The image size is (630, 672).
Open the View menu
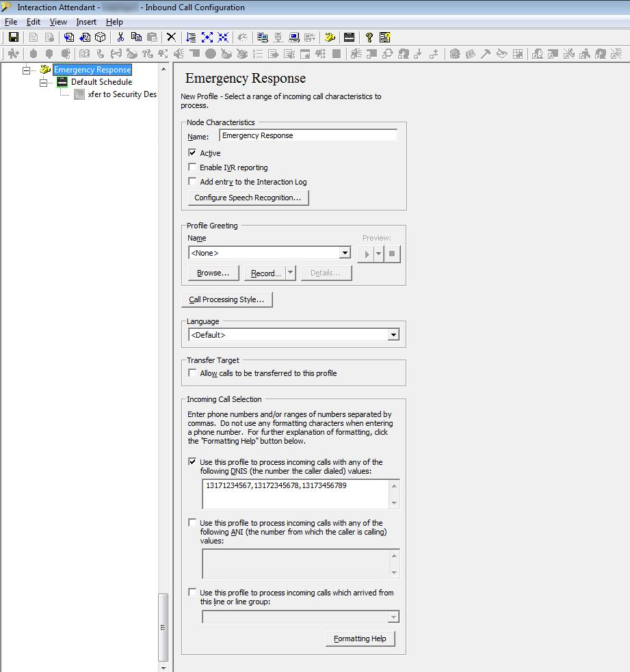coord(58,22)
